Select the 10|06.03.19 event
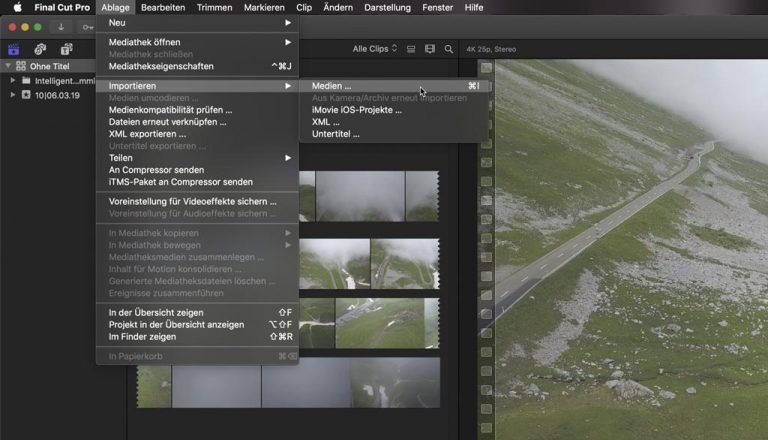The height and width of the screenshot is (440, 768). (x=57, y=95)
